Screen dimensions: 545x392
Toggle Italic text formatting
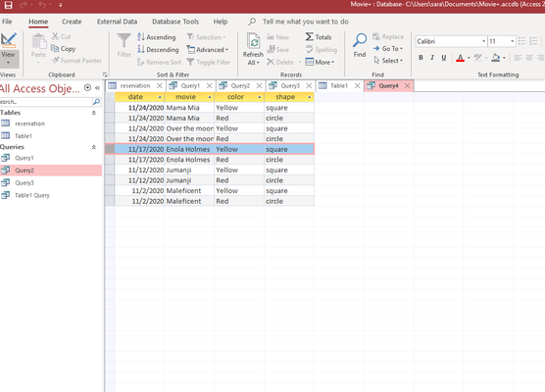click(x=432, y=58)
